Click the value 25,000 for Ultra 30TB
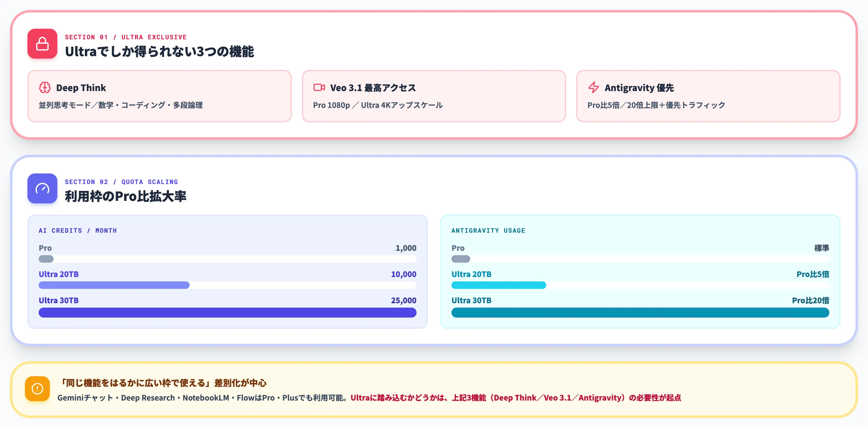868x428 pixels. (403, 300)
